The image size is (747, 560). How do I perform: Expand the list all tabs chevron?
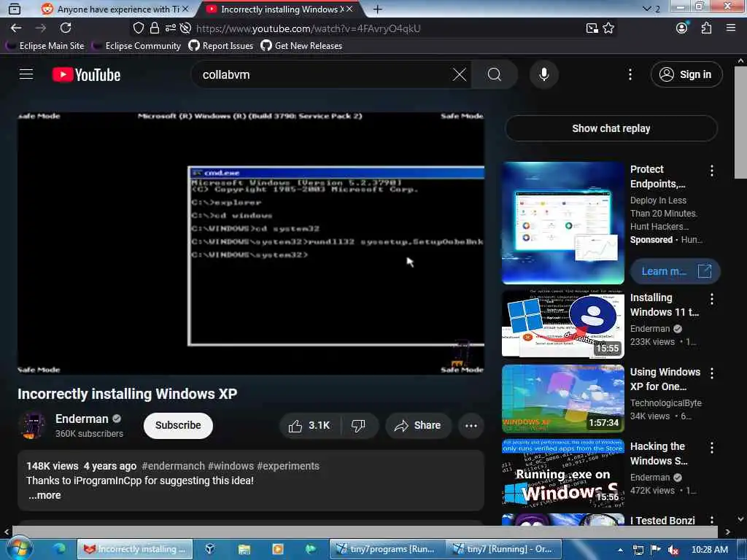click(646, 9)
